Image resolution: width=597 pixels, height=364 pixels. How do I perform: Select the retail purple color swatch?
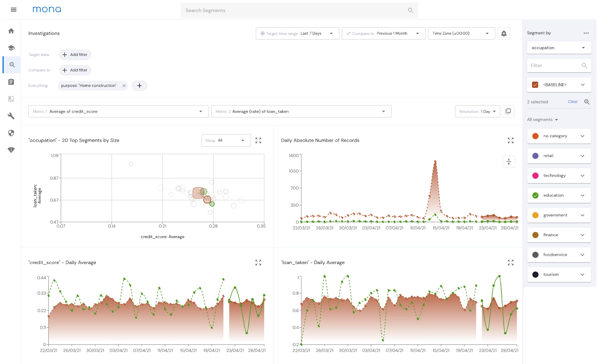click(535, 156)
